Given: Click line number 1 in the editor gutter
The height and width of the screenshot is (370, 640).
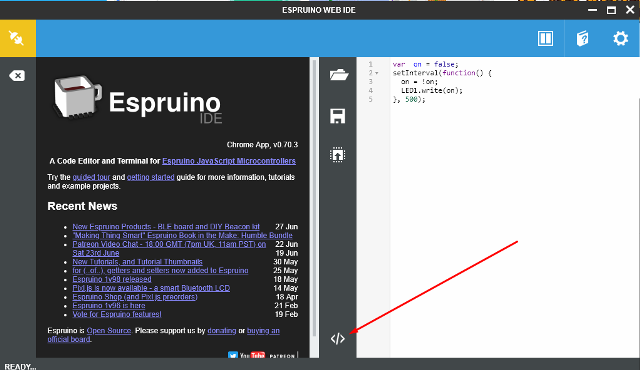Looking at the screenshot, I should (x=370, y=64).
